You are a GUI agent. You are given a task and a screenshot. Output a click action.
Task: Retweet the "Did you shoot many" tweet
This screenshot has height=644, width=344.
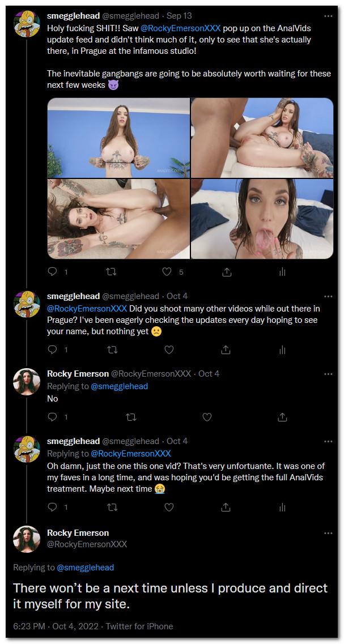[112, 349]
